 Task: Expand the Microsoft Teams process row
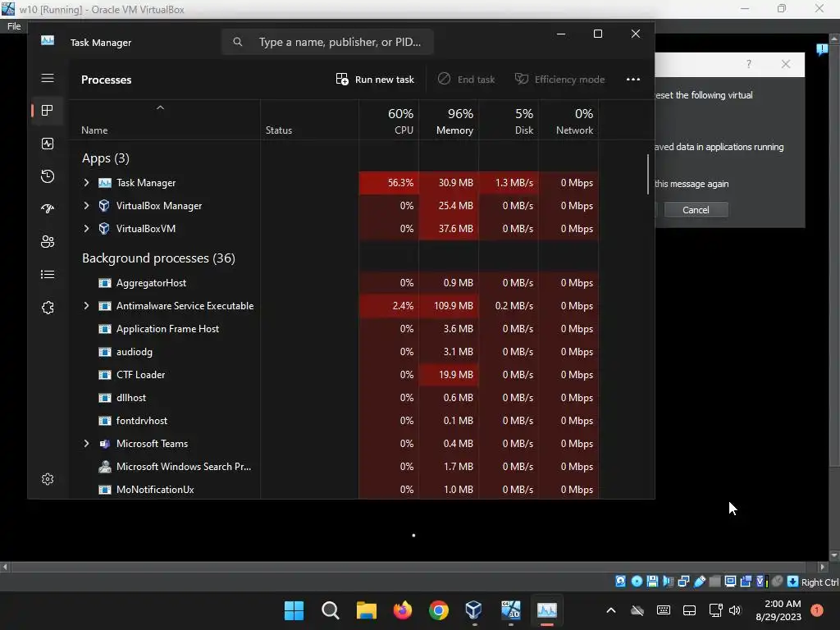pyautogui.click(x=86, y=444)
